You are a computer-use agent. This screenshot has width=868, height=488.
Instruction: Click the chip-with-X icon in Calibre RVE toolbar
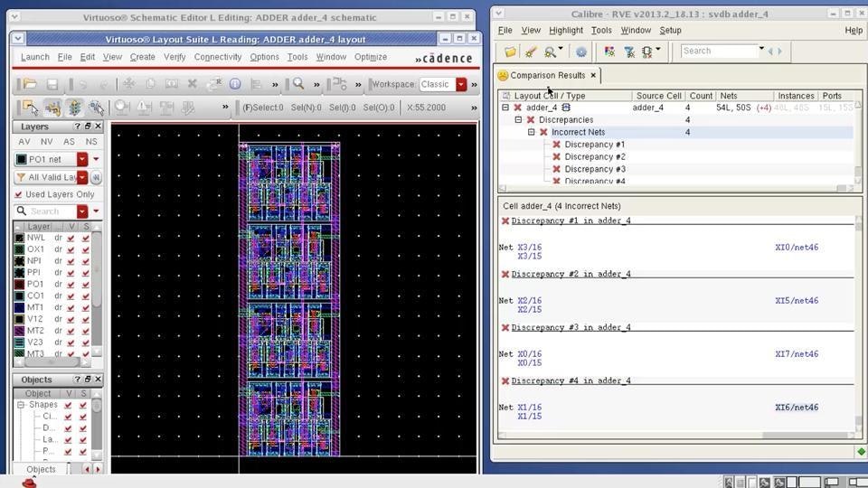647,52
